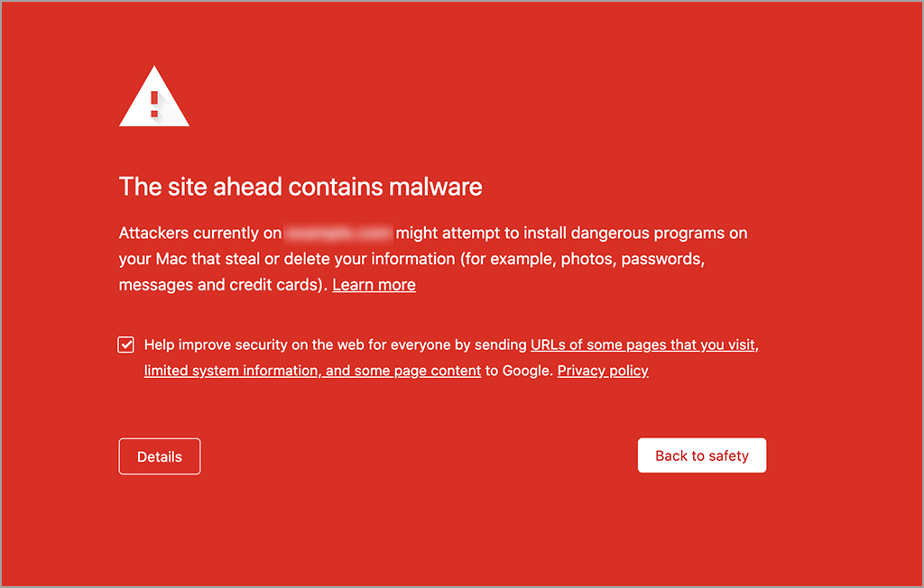Click the Details button
This screenshot has height=588, width=924.
coord(160,456)
